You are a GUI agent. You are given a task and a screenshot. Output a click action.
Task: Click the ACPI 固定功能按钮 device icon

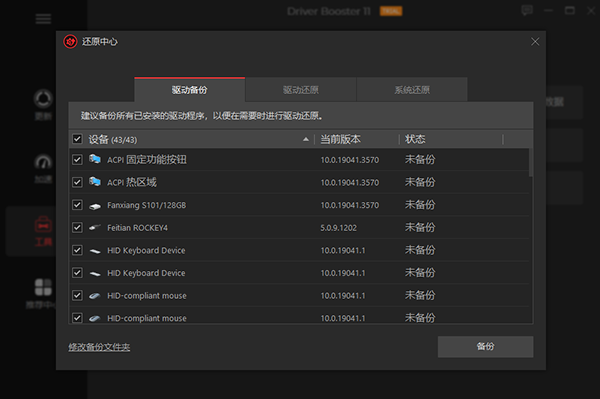click(x=95, y=159)
